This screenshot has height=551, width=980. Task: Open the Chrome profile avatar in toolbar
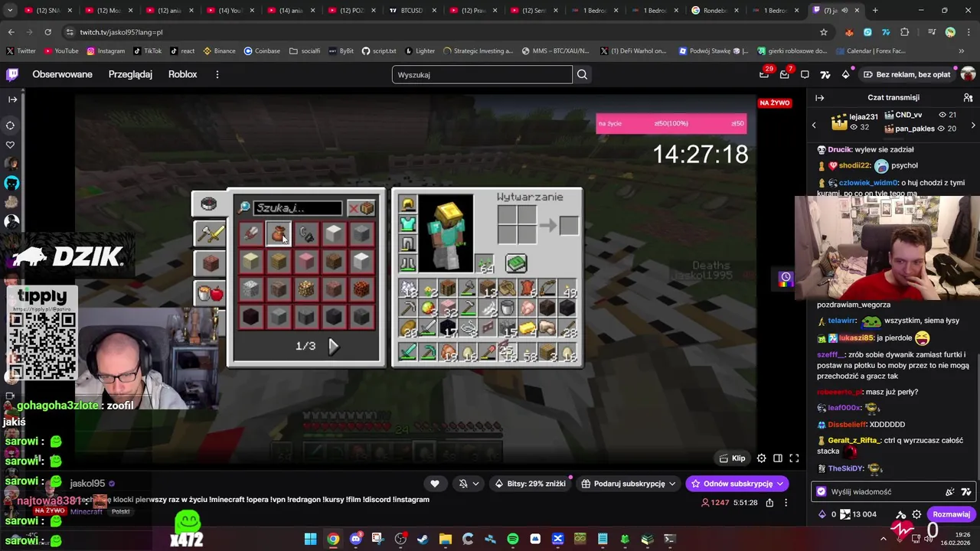pos(950,32)
